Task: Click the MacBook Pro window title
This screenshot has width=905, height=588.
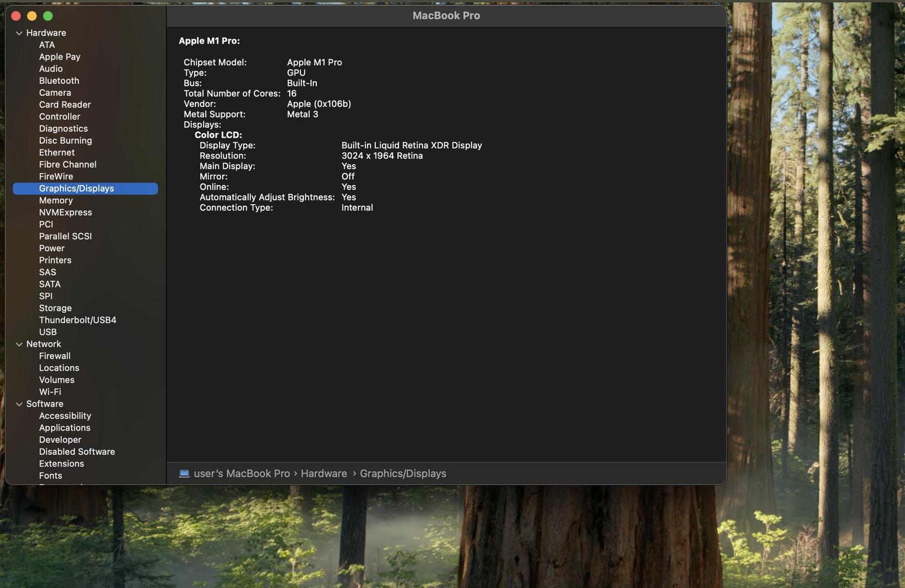Action: [x=446, y=16]
